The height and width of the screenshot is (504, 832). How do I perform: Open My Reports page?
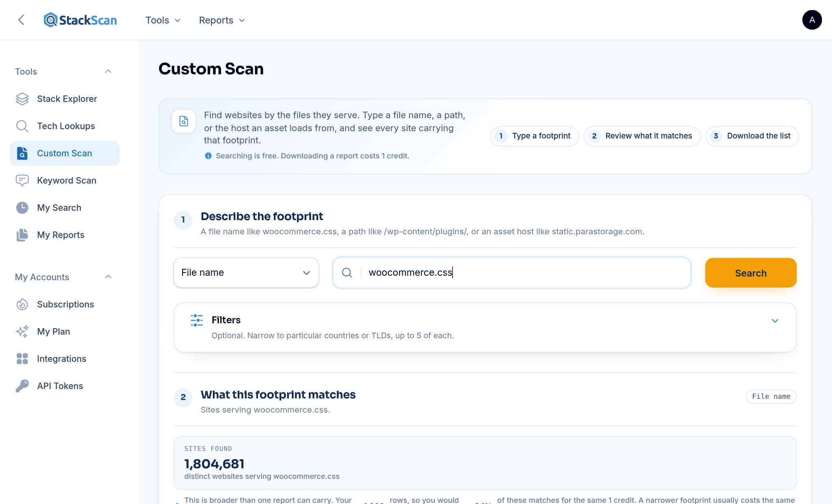click(x=65, y=235)
